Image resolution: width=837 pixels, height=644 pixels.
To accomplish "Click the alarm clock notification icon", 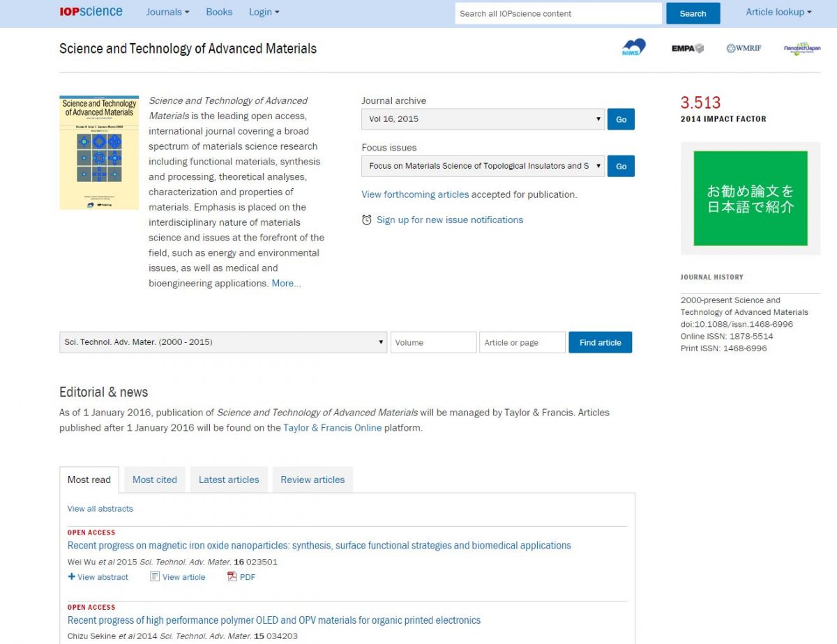I will pos(367,220).
